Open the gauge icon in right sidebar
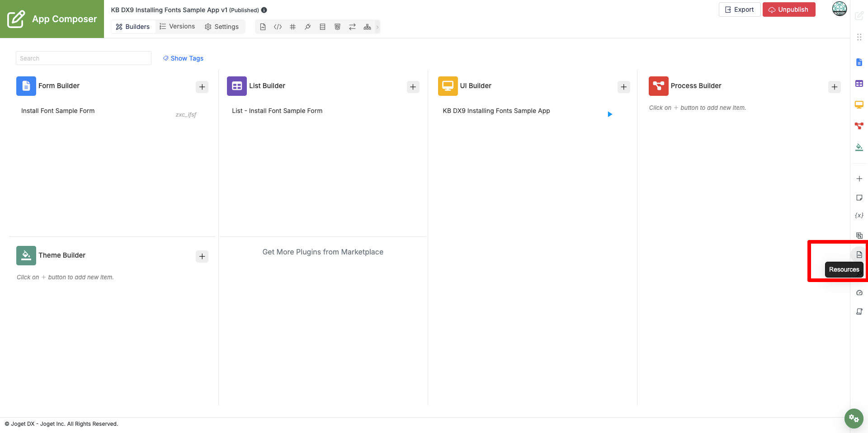This screenshot has width=868, height=433. coord(859,292)
